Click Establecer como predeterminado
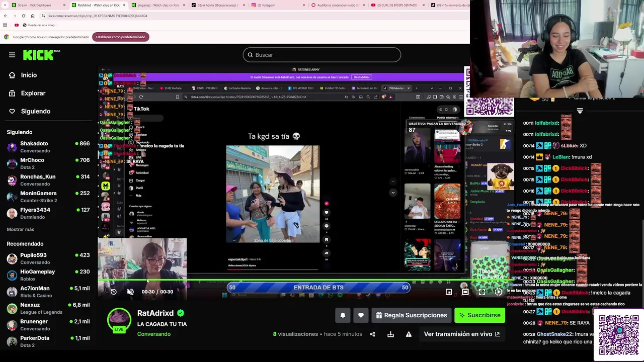 pyautogui.click(x=121, y=37)
